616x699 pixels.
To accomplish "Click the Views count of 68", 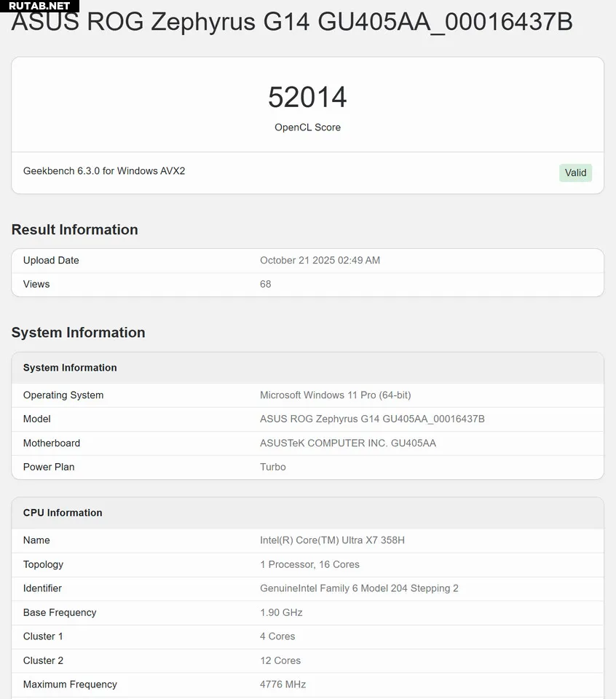I will pyautogui.click(x=265, y=285).
